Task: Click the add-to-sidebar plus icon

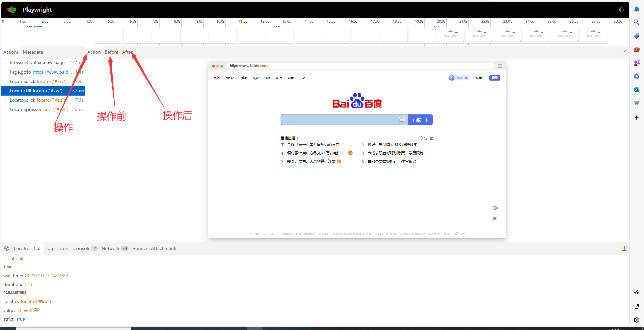Action: pyautogui.click(x=637, y=118)
